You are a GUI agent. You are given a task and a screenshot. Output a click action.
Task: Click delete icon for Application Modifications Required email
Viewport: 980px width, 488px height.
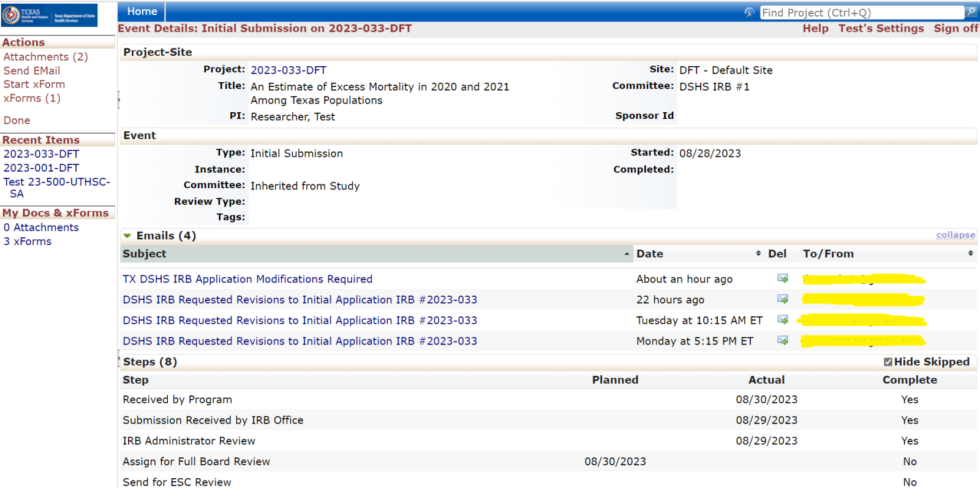click(x=782, y=278)
